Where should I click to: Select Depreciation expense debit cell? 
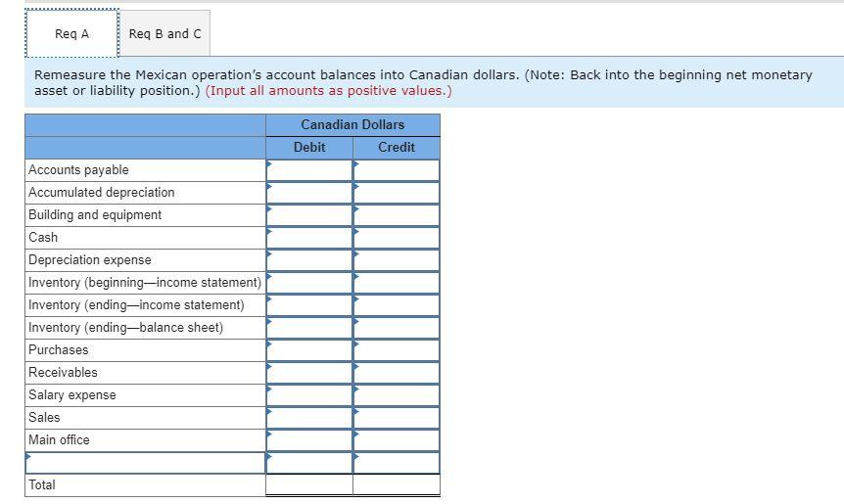[309, 261]
